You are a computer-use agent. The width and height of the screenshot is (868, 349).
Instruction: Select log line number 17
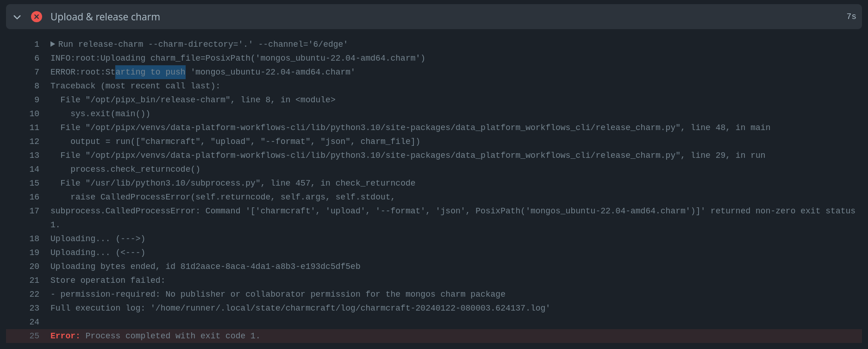tap(34, 211)
